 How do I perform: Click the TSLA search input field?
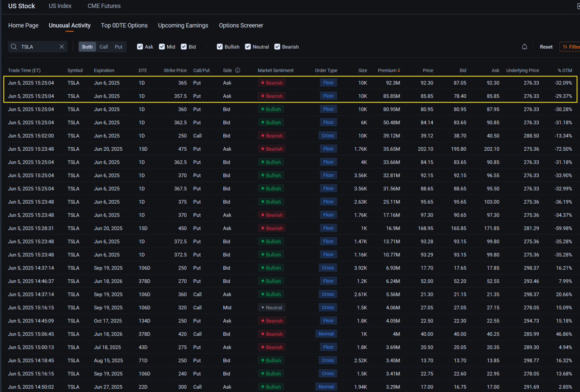click(x=38, y=47)
